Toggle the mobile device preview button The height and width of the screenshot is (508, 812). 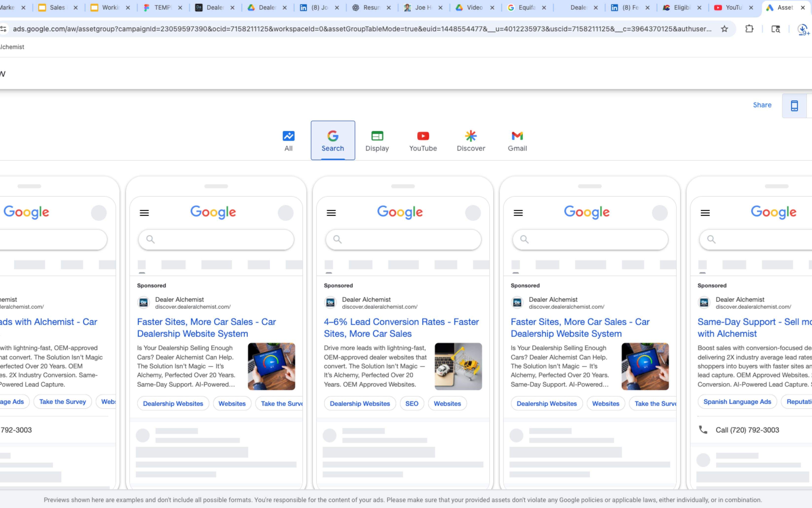point(794,106)
